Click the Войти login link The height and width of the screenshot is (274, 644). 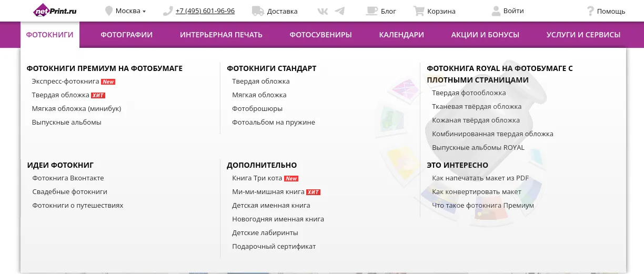[514, 11]
